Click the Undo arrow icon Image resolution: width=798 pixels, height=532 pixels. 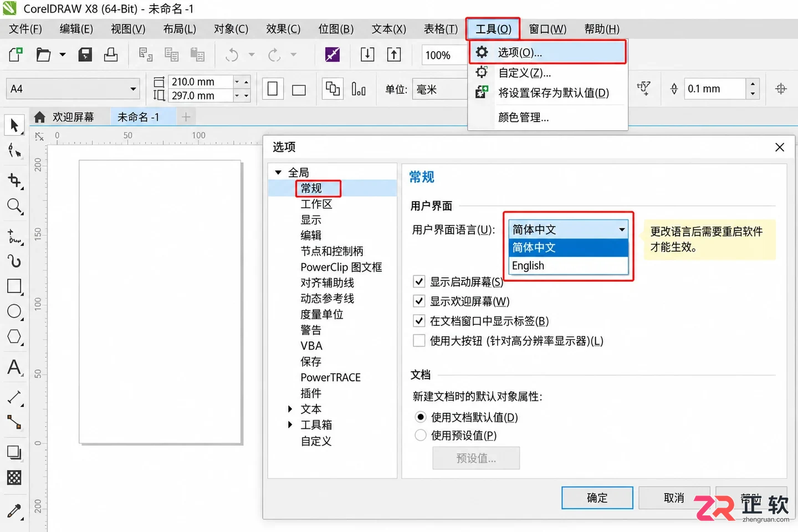[x=232, y=54]
